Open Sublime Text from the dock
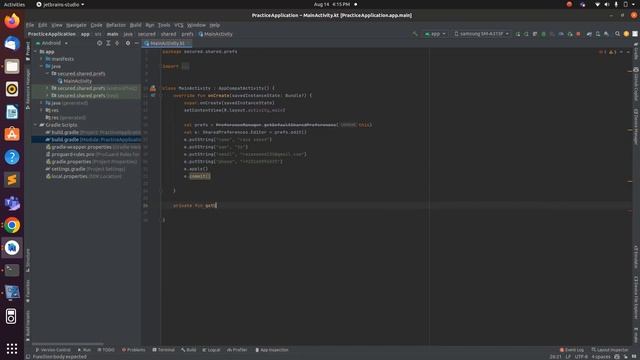This screenshot has width=640, height=360. pos(12,180)
